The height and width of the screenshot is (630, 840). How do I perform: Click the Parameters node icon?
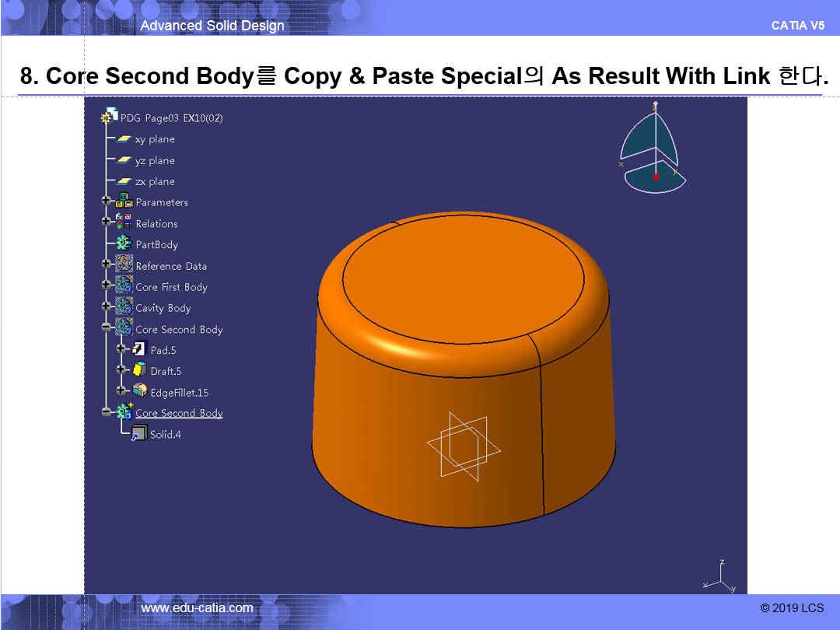coord(124,202)
